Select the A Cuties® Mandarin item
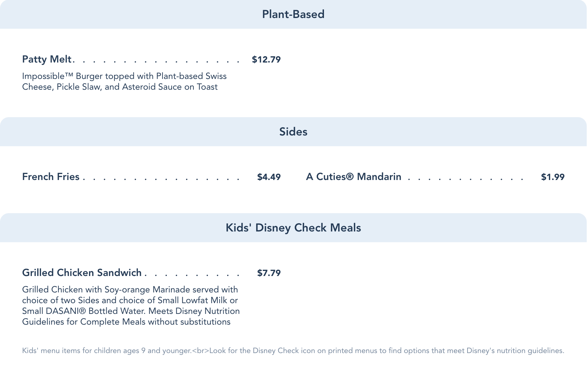The image size is (588, 372). (x=353, y=177)
